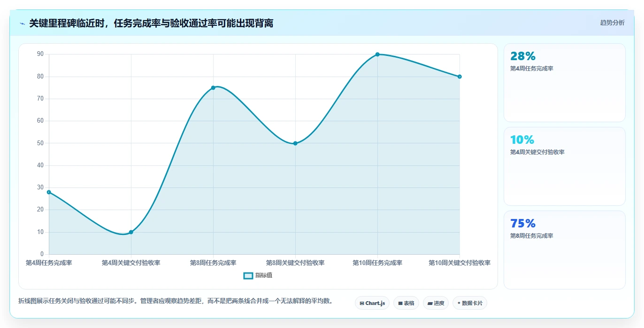The width and height of the screenshot is (644, 328).
Task: Click the description text below the chart
Action: [176, 301]
